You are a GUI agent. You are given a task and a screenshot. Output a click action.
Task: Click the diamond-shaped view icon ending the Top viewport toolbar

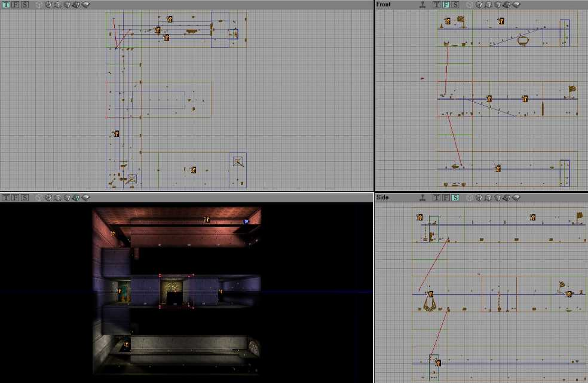[85, 4]
